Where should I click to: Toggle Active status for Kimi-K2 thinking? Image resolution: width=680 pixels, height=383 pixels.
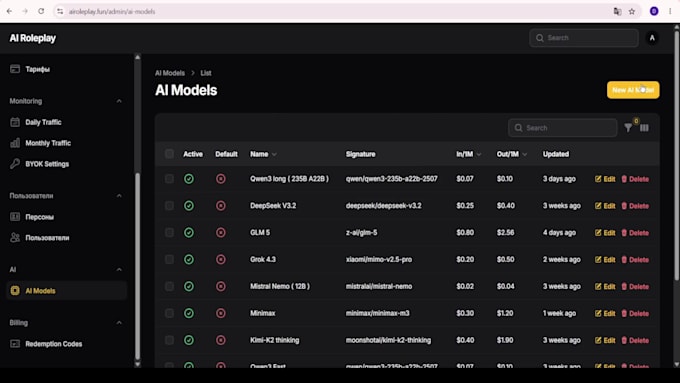tap(189, 340)
